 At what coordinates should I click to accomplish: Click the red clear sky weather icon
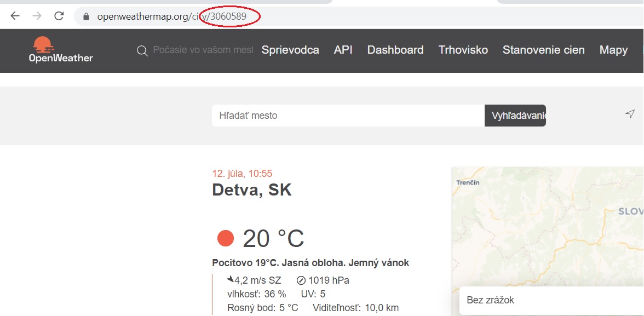[226, 238]
